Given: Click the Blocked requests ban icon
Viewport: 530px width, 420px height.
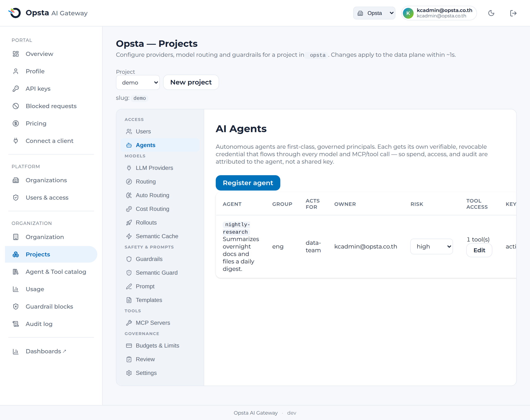Looking at the screenshot, I should 16,106.
